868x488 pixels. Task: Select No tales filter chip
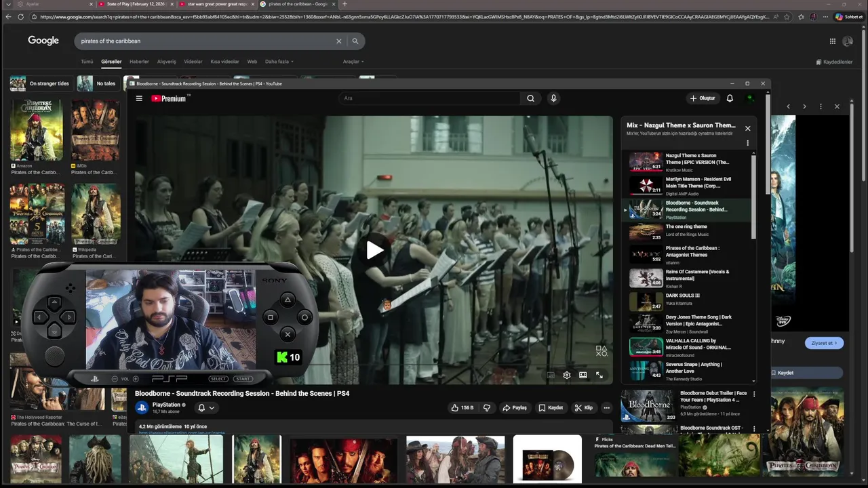(x=97, y=83)
